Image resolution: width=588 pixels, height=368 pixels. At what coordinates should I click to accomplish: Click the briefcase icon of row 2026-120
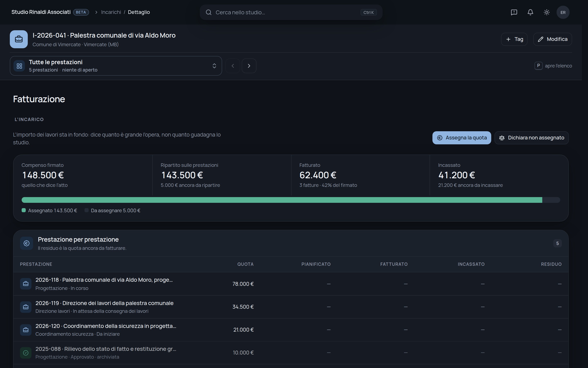tap(26, 330)
